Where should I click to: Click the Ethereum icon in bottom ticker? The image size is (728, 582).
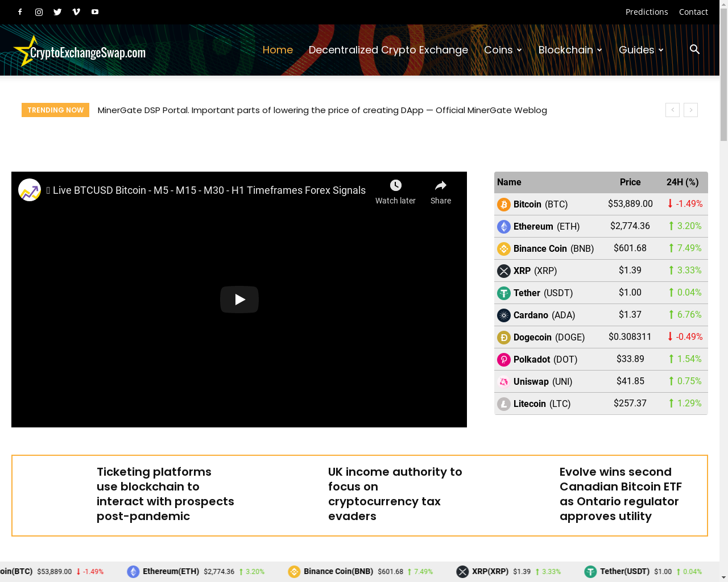(x=133, y=572)
